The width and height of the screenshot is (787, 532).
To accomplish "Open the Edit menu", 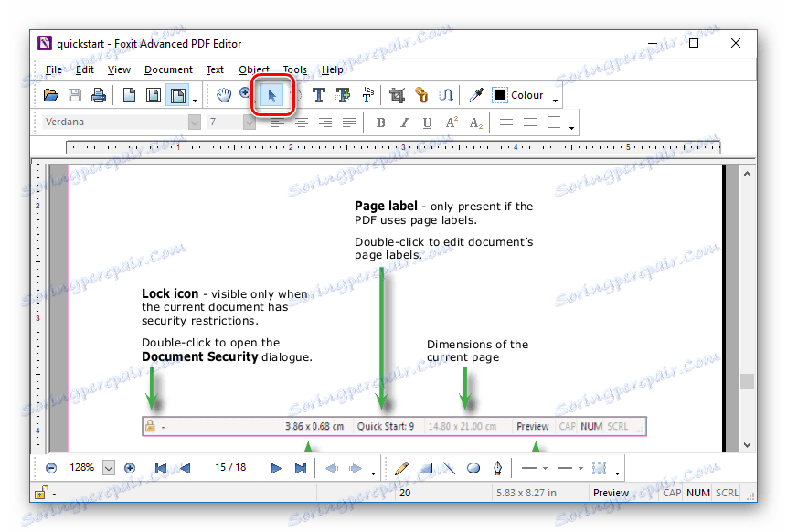I will tap(85, 69).
